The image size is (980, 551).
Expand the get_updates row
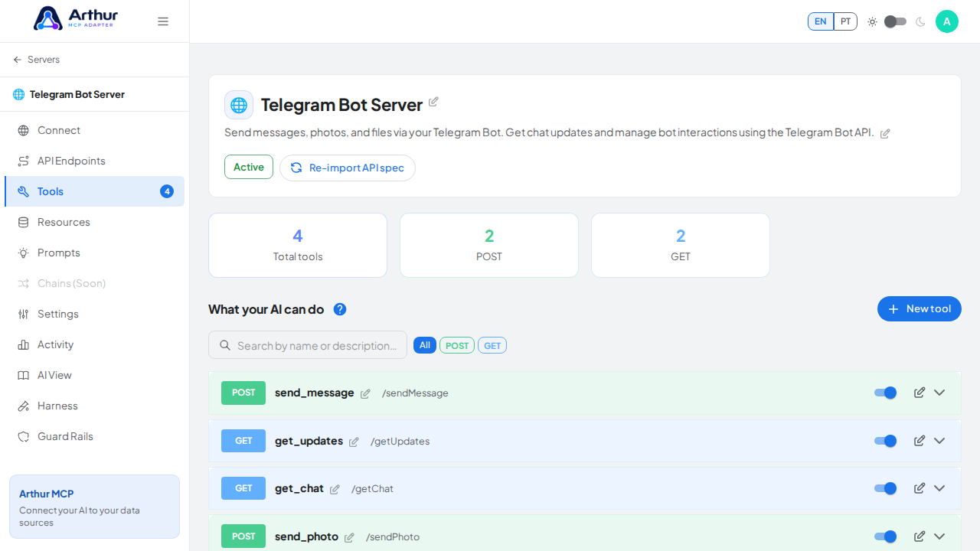click(939, 441)
